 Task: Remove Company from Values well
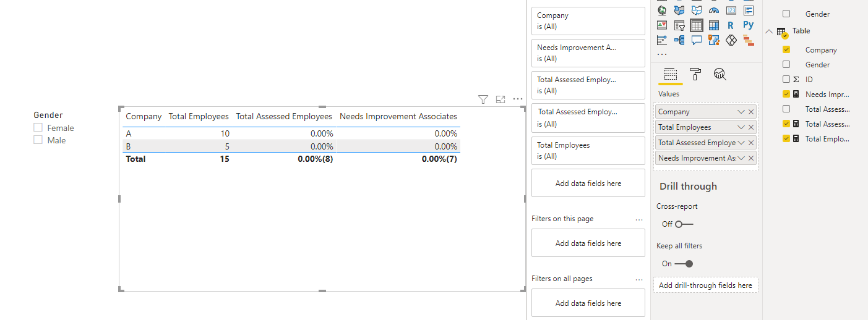pyautogui.click(x=751, y=112)
